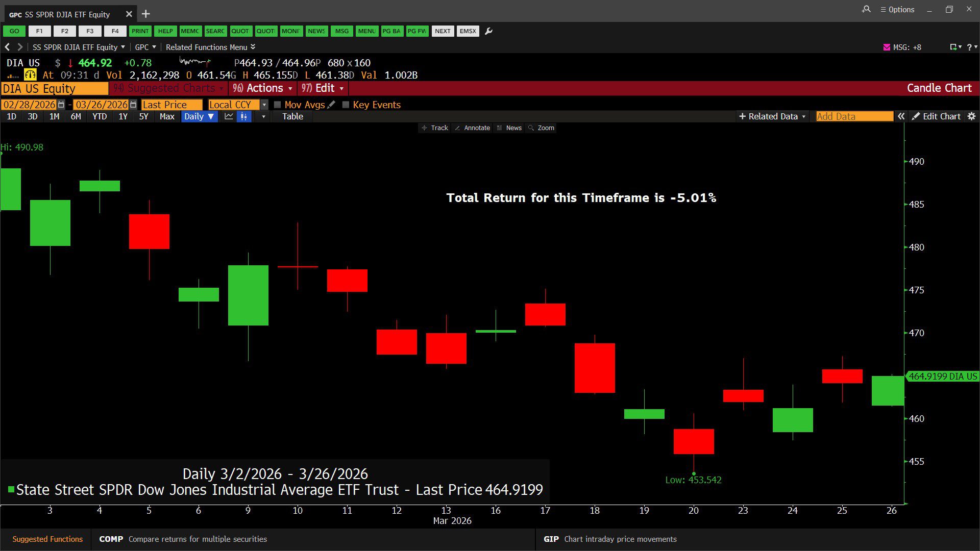This screenshot has height=551, width=980.
Task: Open the 96) Actions menu
Action: click(x=262, y=88)
